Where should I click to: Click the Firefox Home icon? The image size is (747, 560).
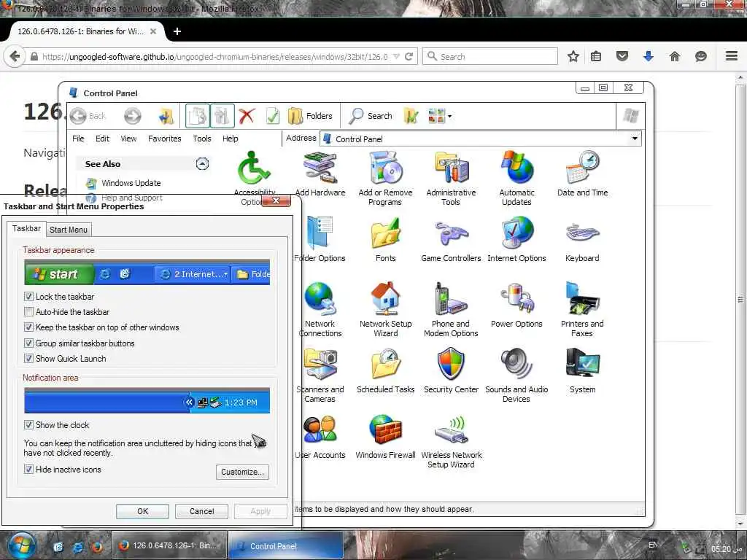(675, 56)
